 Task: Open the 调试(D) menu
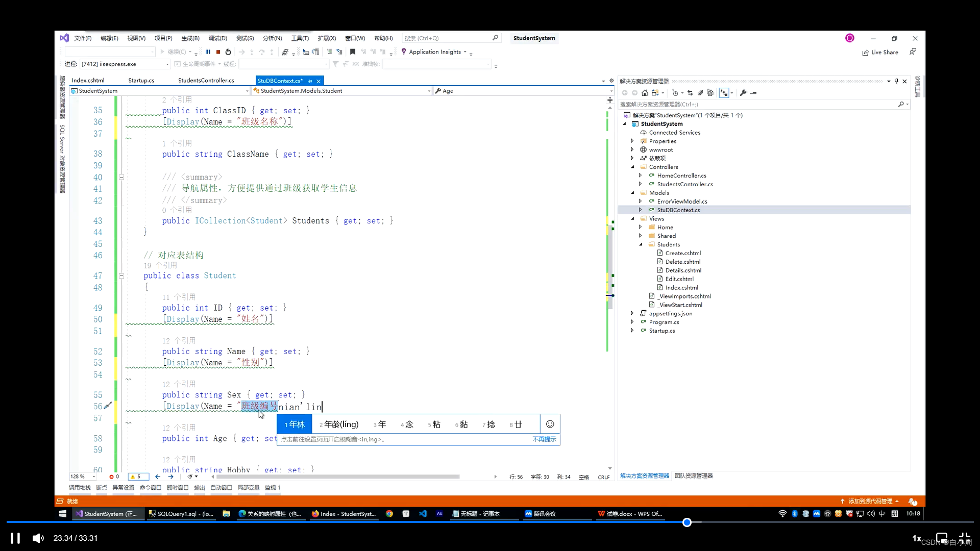pos(217,38)
